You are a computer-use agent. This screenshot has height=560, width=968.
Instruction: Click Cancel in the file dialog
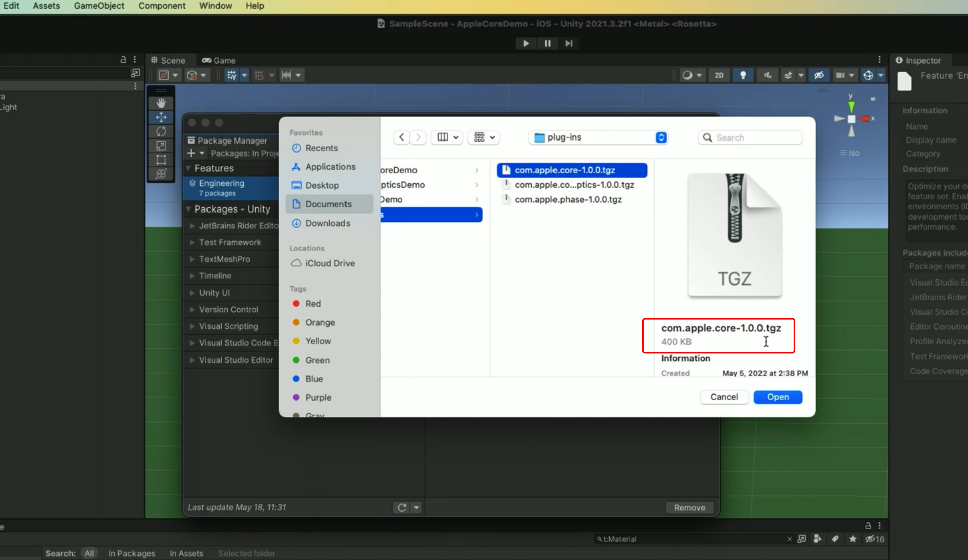point(724,397)
